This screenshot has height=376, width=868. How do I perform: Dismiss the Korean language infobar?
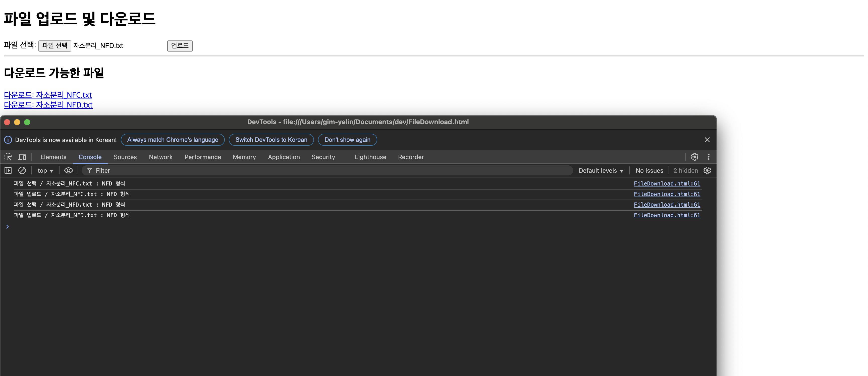click(x=707, y=139)
